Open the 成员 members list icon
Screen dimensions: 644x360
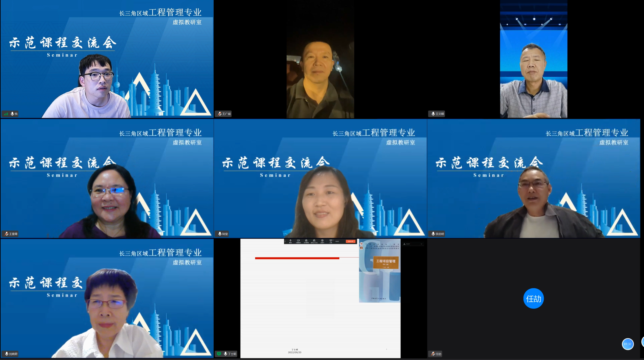click(x=314, y=241)
